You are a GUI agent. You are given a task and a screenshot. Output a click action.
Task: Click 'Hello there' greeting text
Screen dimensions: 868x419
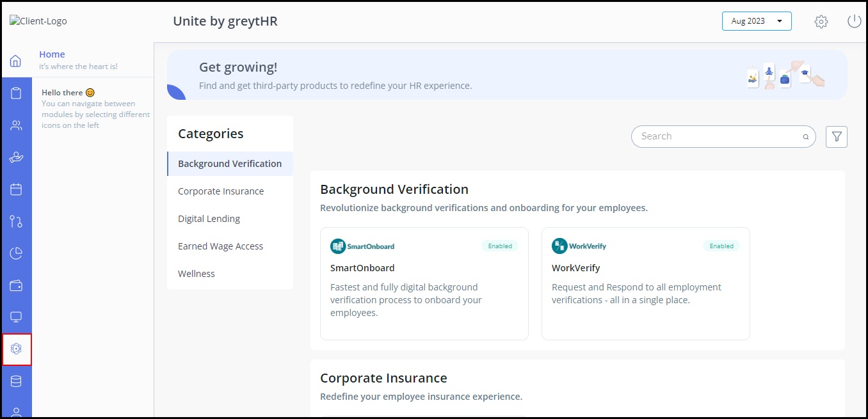[62, 93]
